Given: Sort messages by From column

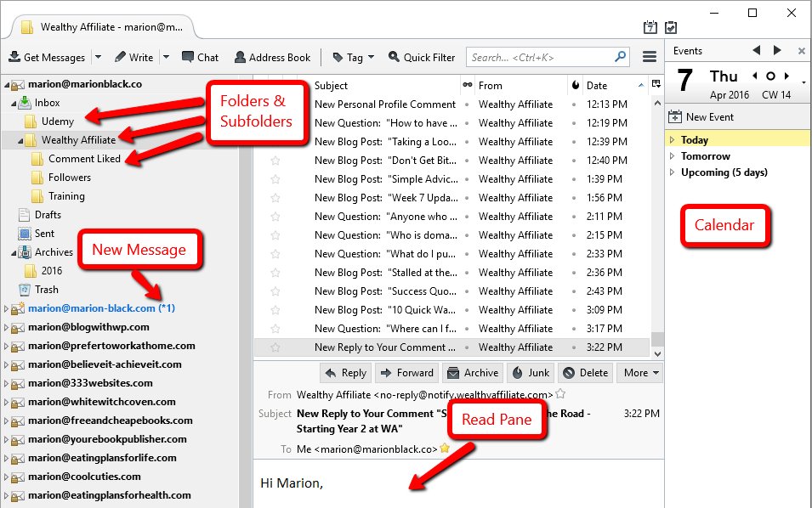Looking at the screenshot, I should [520, 85].
